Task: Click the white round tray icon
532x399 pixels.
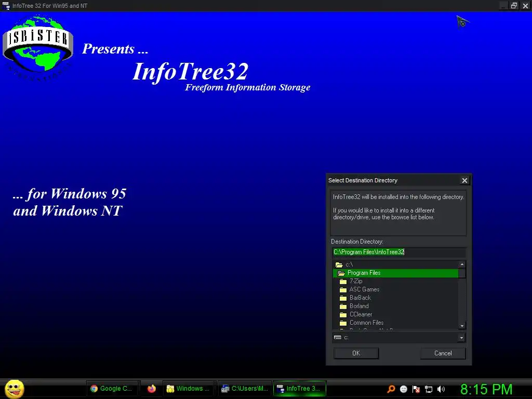Action: click(x=403, y=389)
